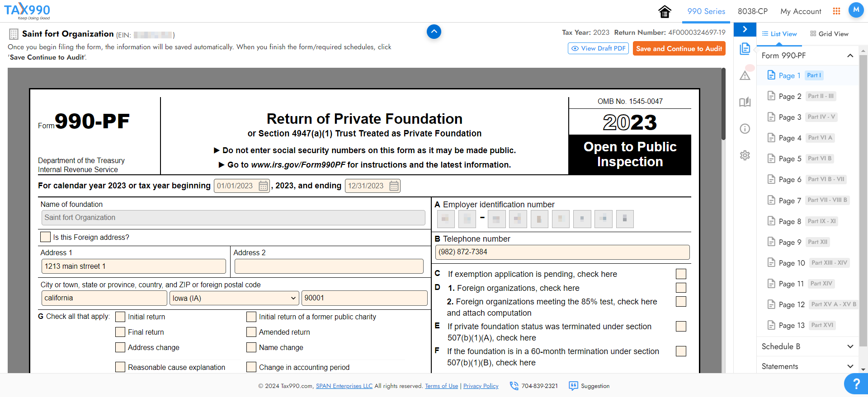Collapse the Form 990-PF page list

(850, 56)
